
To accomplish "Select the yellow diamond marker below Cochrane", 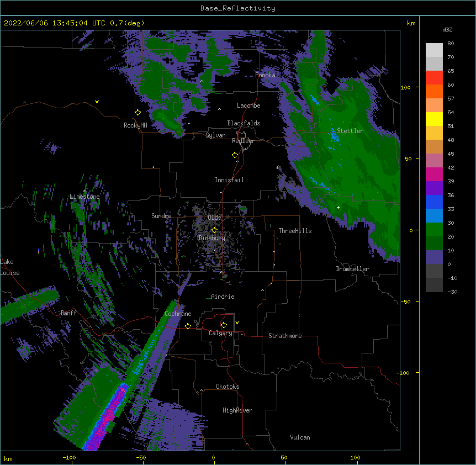I will pos(188,326).
